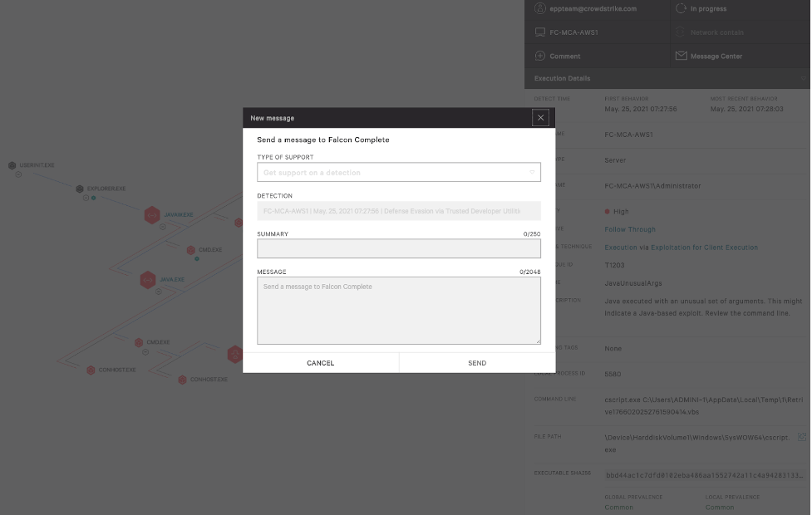Click the FC-MCA-AWS1\Administrator user name
Viewport: 812px width, 515px height.
pyautogui.click(x=652, y=186)
